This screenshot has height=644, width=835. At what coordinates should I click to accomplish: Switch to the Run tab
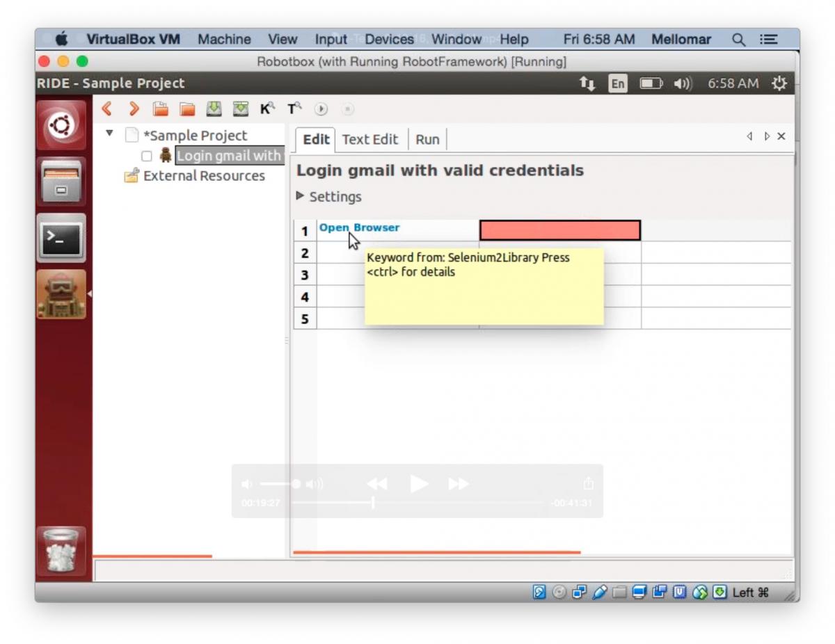pyautogui.click(x=427, y=139)
